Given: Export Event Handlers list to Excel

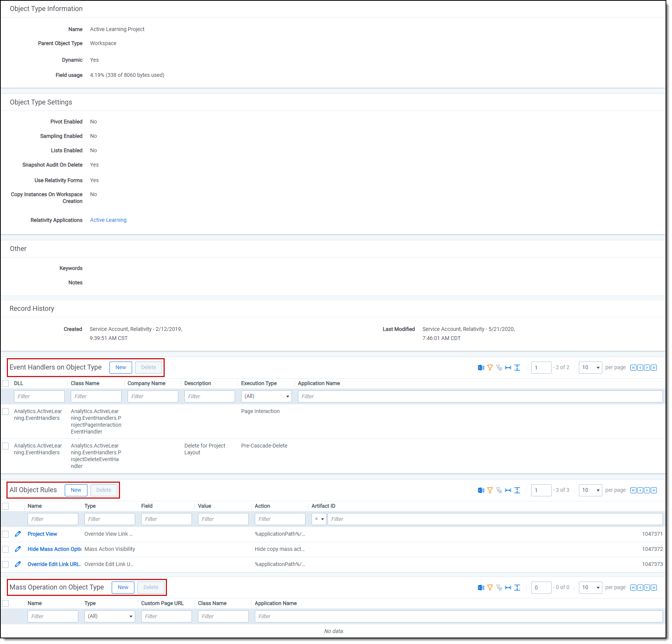Looking at the screenshot, I should point(481,368).
